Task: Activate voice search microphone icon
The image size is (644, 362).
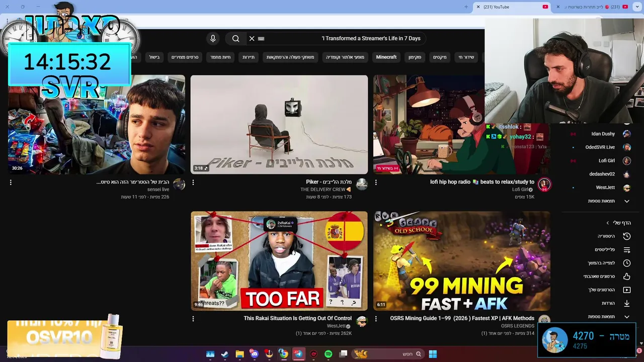Action: click(213, 38)
